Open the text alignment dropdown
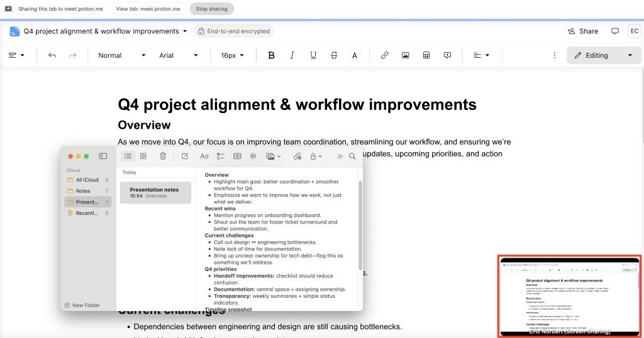 tap(481, 55)
